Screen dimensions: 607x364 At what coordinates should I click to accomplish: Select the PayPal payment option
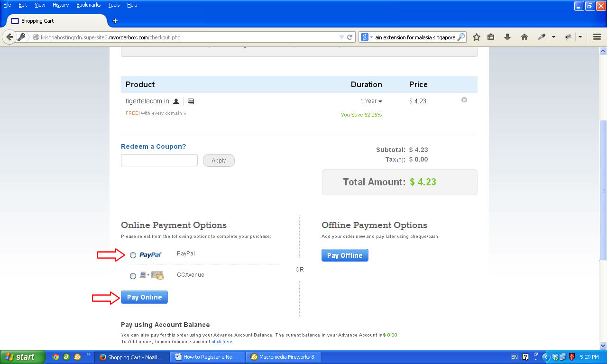133,255
